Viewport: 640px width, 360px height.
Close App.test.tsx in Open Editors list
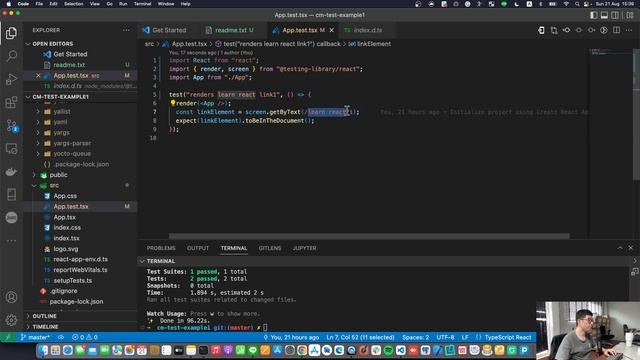[x=38, y=76]
